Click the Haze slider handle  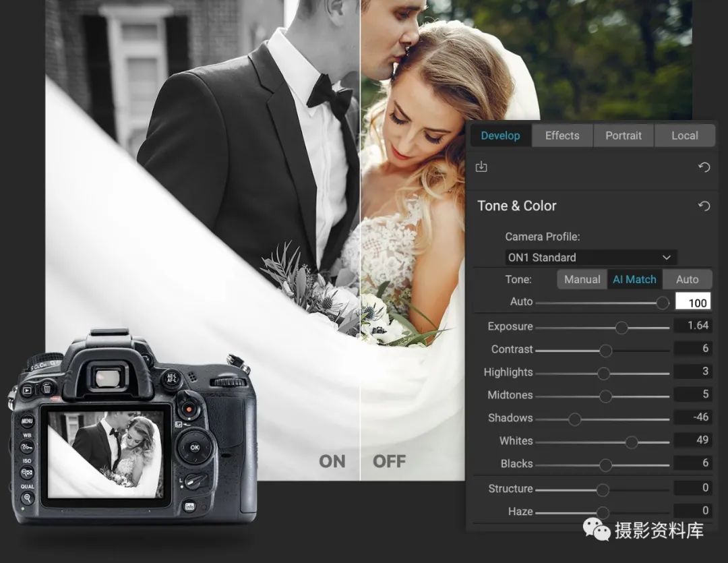pos(603,513)
